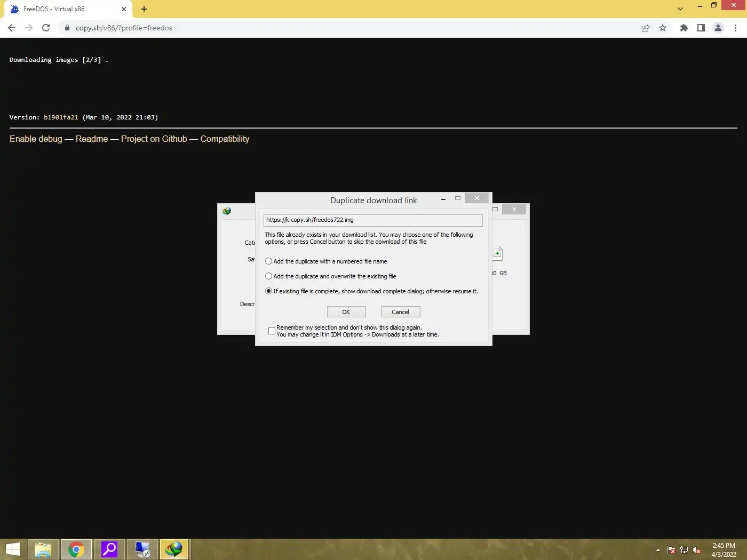
Task: Expand the tab search chevron
Action: 680,9
